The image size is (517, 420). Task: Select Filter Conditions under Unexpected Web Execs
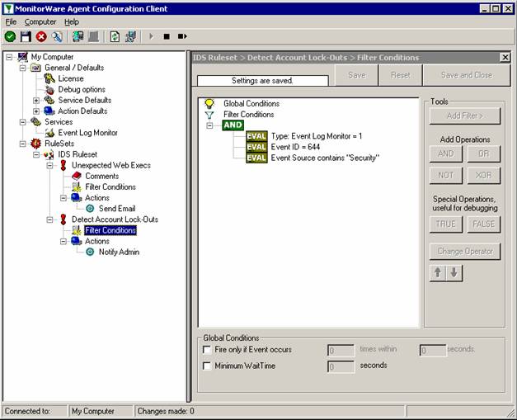110,187
